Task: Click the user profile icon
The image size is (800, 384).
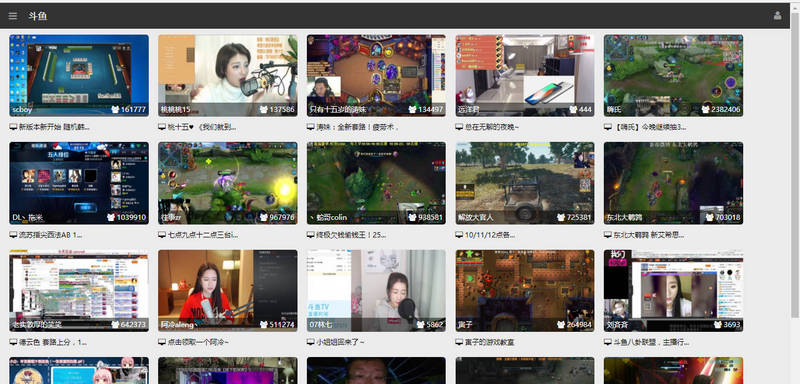Action: pyautogui.click(x=777, y=15)
